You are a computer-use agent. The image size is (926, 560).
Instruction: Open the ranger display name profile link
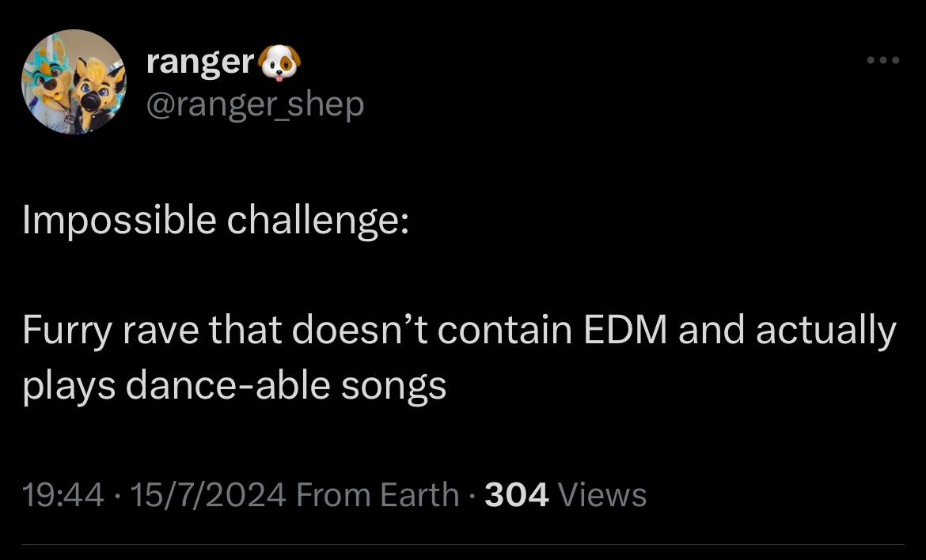coord(199,62)
